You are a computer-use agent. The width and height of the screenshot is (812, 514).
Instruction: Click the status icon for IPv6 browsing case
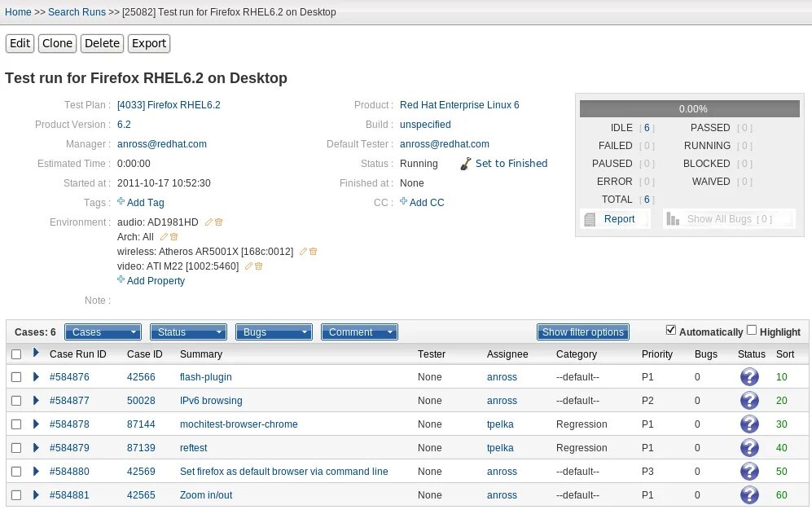[749, 401]
